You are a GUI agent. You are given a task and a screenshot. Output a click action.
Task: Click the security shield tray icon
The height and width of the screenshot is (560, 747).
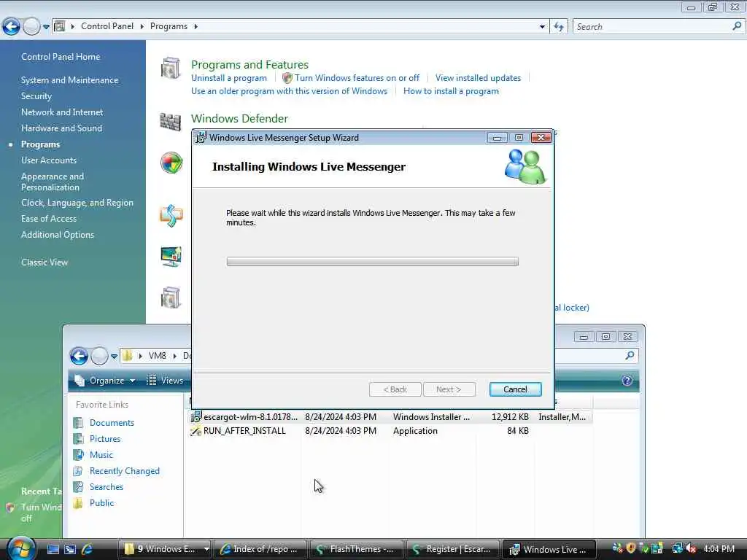tap(631, 548)
